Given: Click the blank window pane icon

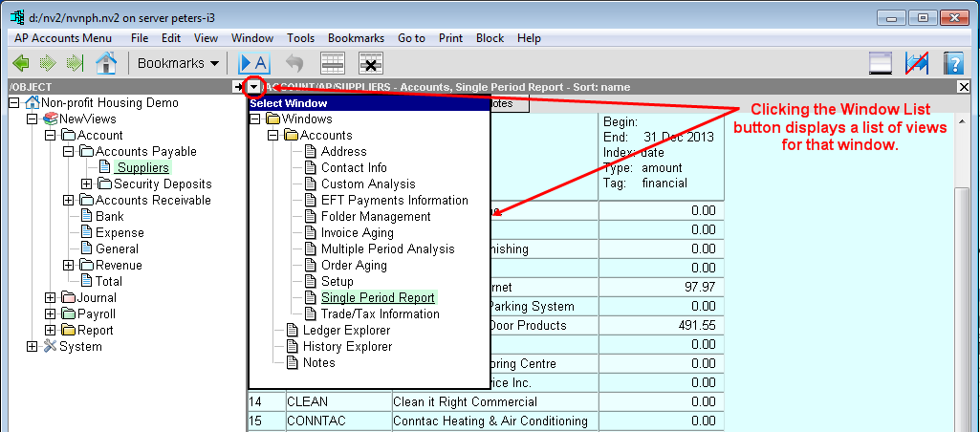Looking at the screenshot, I should (x=881, y=63).
